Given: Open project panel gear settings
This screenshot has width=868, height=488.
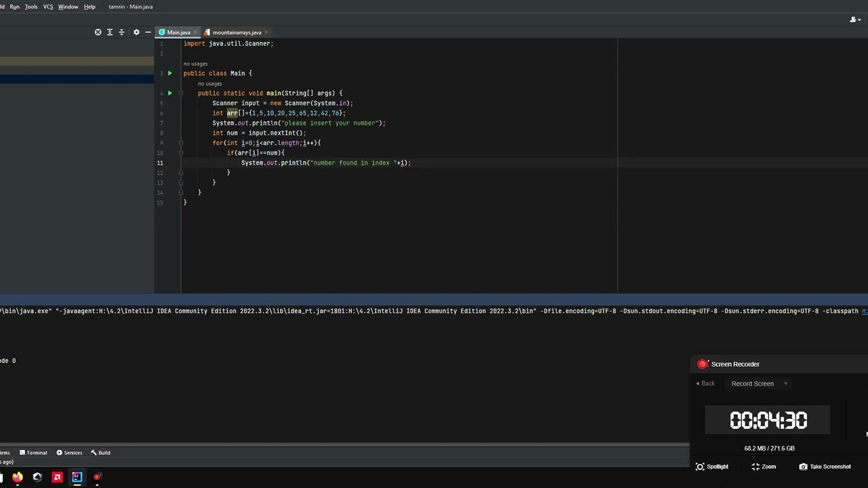Looking at the screenshot, I should pos(136,33).
